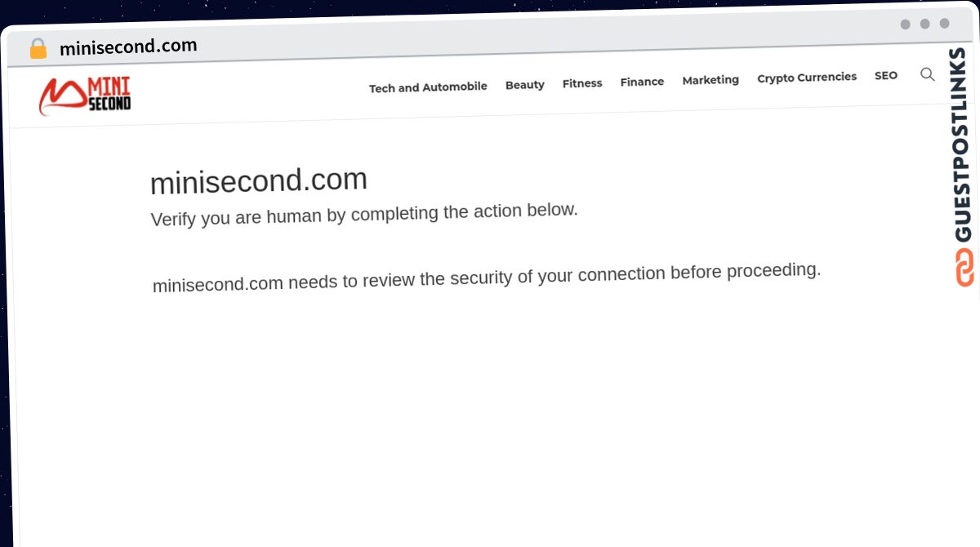Open Tech and Automobile menu
The image size is (980, 547).
click(x=428, y=87)
